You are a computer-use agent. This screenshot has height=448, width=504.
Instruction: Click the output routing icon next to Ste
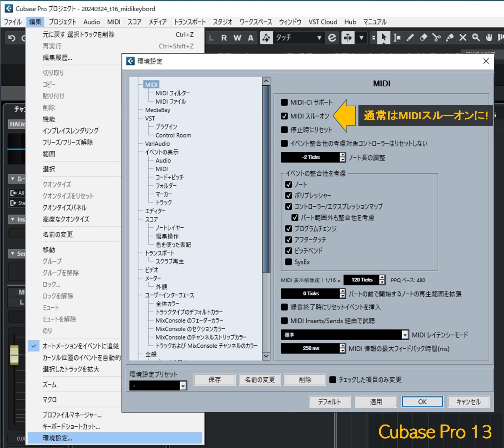tap(13, 203)
